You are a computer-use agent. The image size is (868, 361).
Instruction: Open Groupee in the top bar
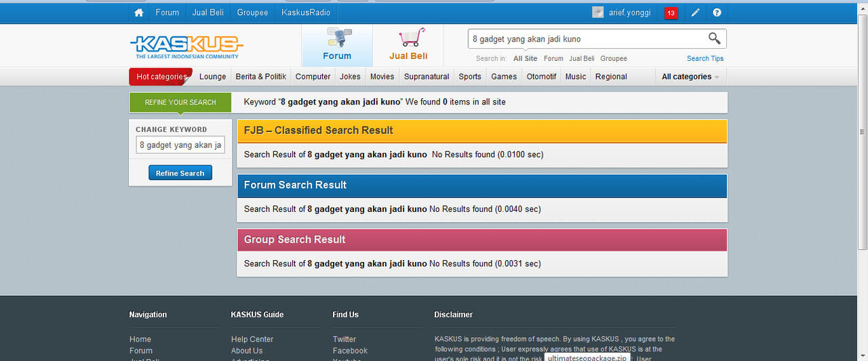point(252,12)
